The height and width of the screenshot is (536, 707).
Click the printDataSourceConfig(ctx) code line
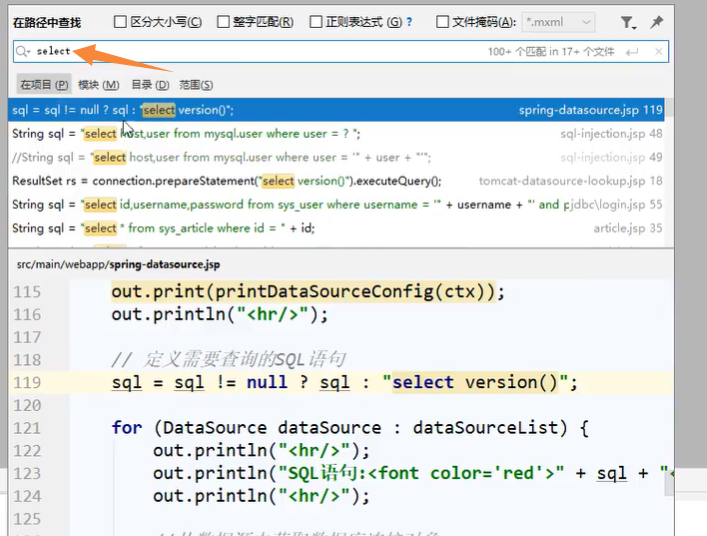pyautogui.click(x=308, y=292)
